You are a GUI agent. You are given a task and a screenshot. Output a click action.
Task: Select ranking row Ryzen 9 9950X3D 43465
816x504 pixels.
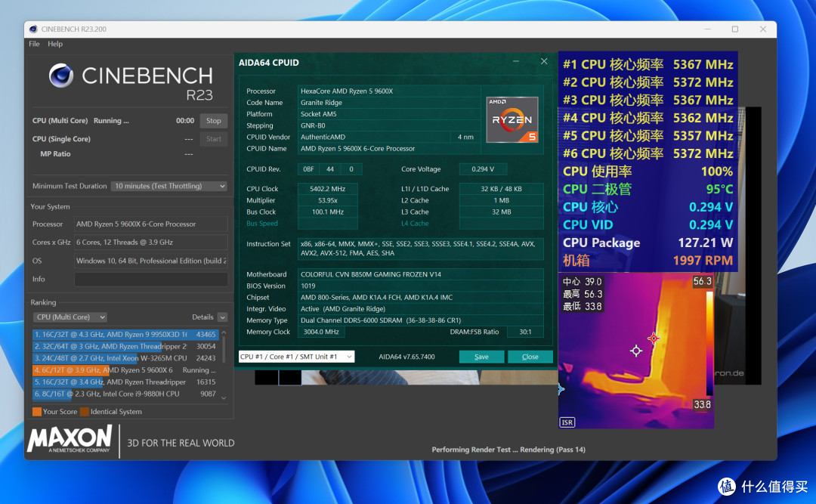pos(125,334)
